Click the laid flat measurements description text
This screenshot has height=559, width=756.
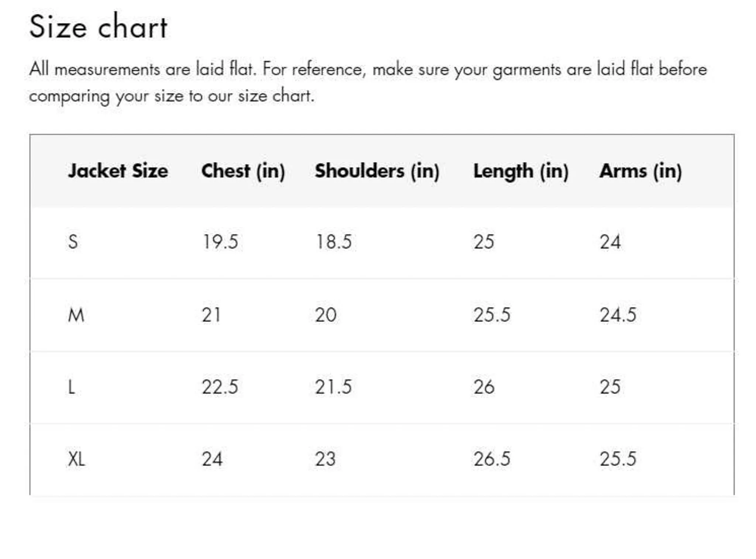[368, 83]
